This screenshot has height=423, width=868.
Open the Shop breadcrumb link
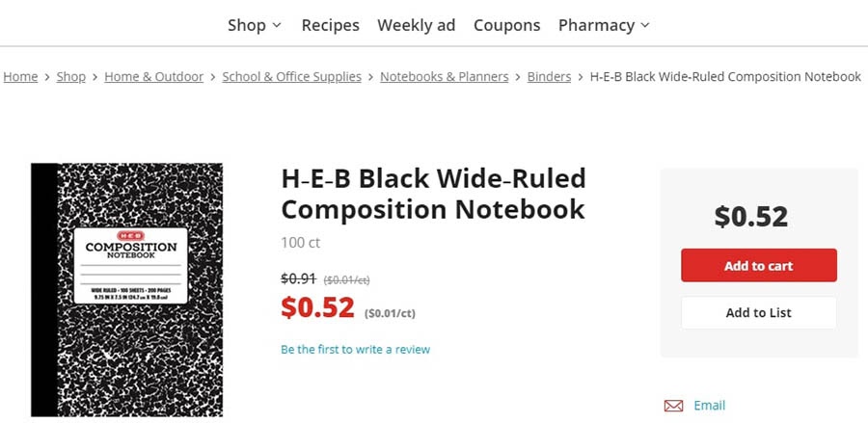70,77
